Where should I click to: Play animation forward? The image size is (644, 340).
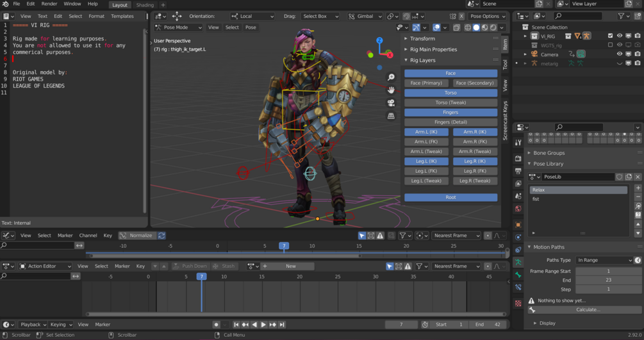pos(263,325)
